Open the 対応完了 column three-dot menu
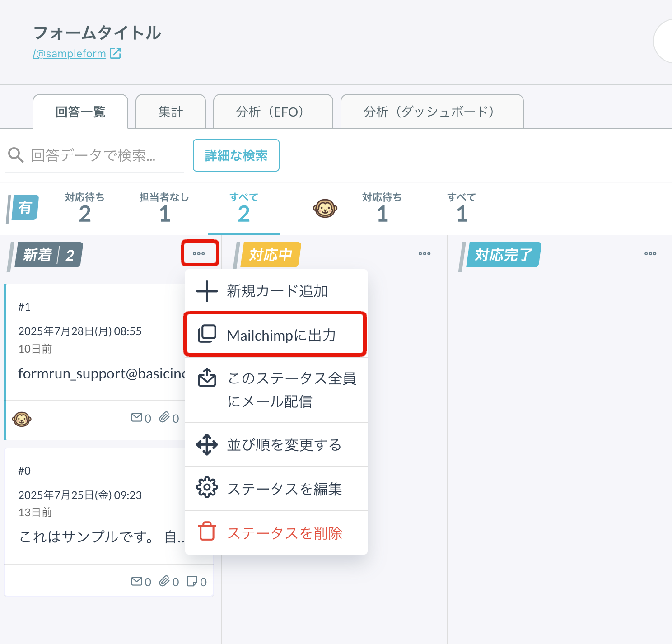Image resolution: width=672 pixels, height=644 pixels. pyautogui.click(x=650, y=253)
